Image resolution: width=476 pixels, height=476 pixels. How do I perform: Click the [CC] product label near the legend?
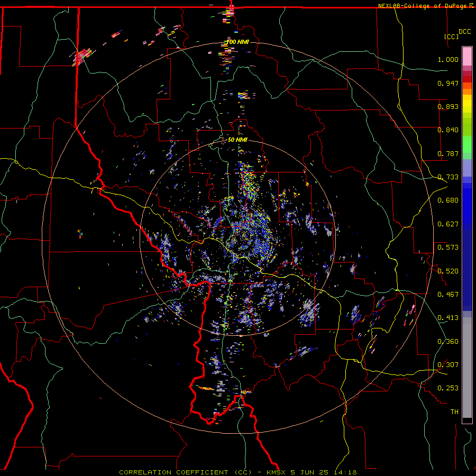coord(452,36)
